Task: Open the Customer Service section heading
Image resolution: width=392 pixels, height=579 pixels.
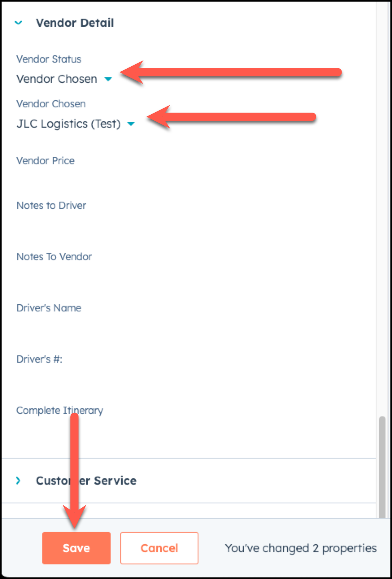Action: click(86, 481)
